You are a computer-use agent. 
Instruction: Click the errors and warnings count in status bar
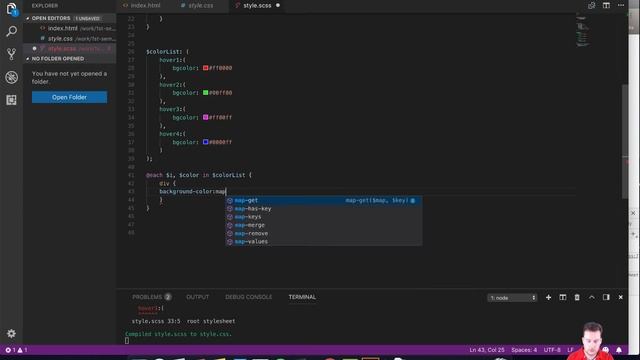click(x=16, y=350)
